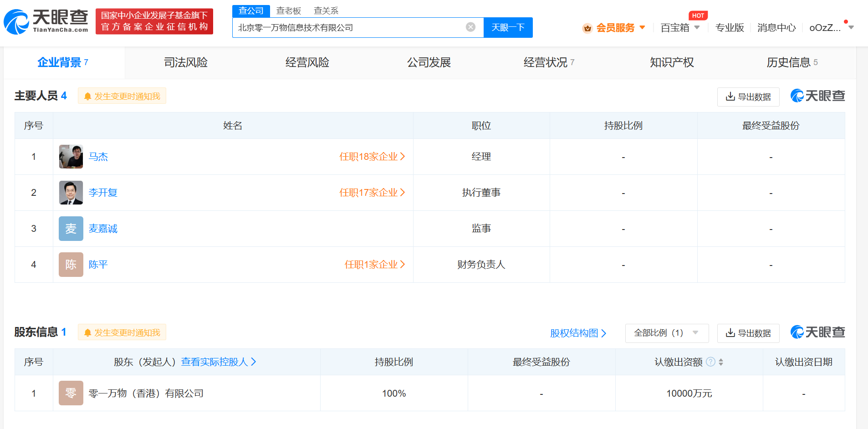
Task: Select the 查老板 search tab
Action: pyautogui.click(x=289, y=11)
